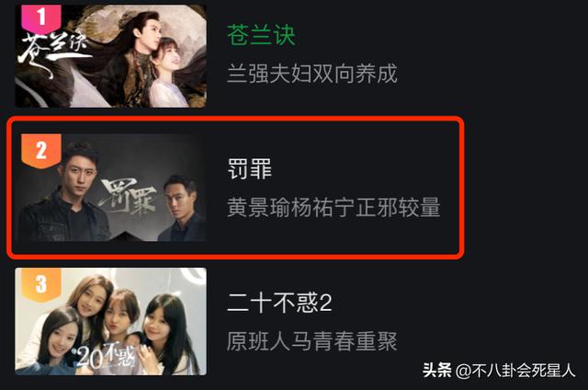The width and height of the screenshot is (588, 390).
Task: Select the subtitle 兰强夫妇双向养成
Action: click(x=312, y=74)
